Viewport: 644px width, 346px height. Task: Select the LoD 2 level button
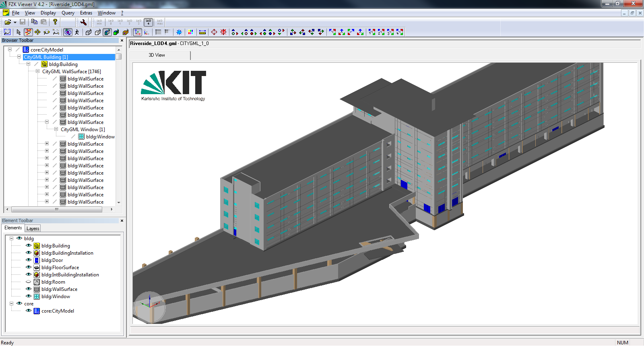(130, 22)
